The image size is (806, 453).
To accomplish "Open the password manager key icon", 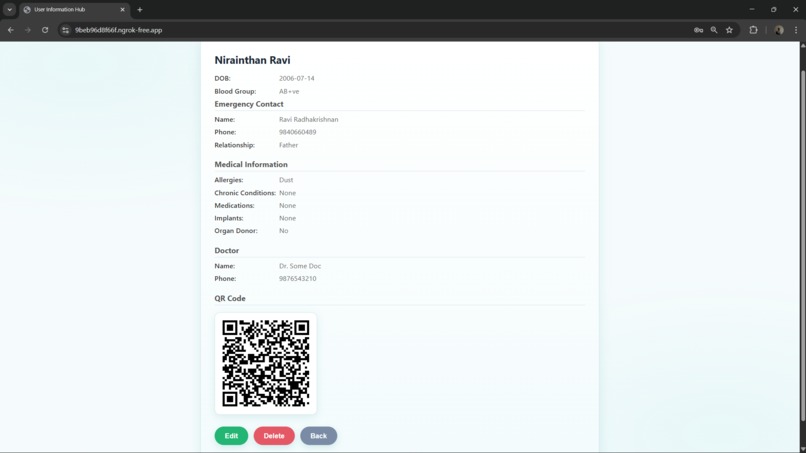I will 698,30.
